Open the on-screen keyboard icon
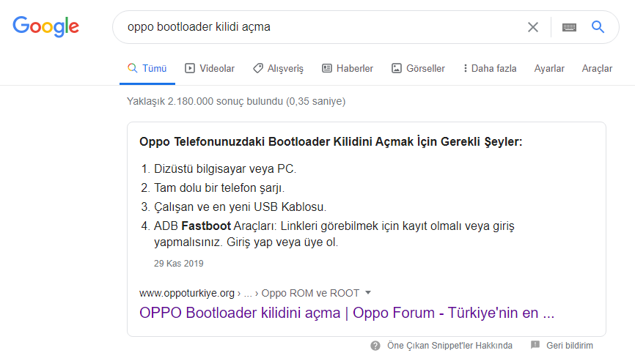 tap(570, 27)
